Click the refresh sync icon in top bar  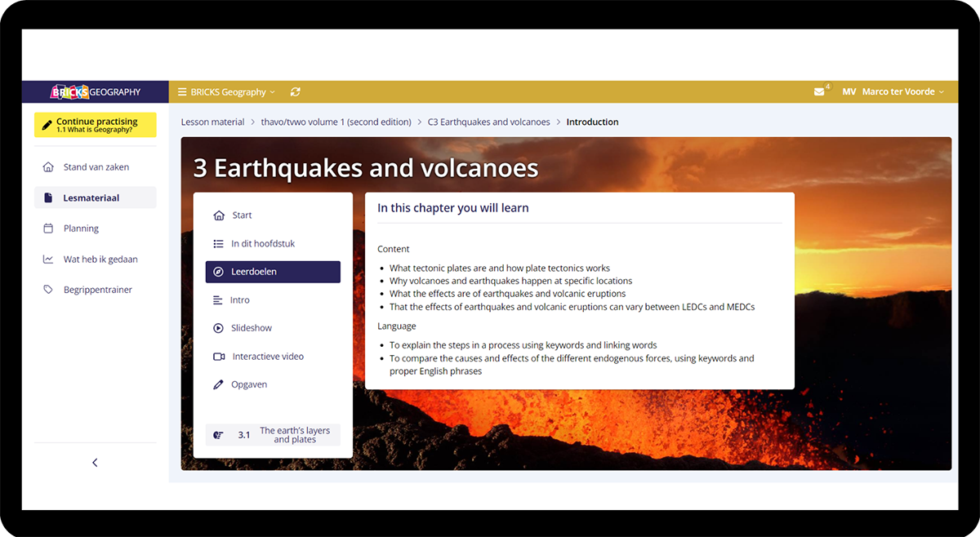click(295, 92)
